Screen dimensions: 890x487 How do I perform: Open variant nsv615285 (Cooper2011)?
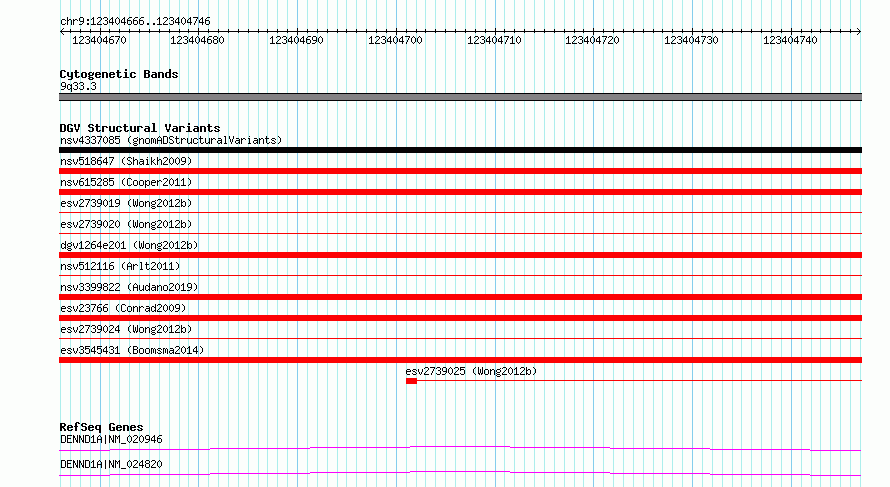pyautogui.click(x=126, y=182)
